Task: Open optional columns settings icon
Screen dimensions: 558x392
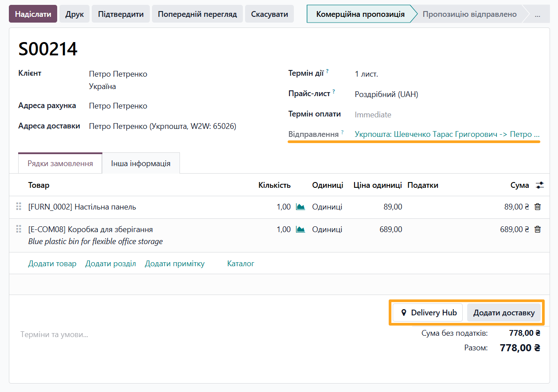Action: (x=539, y=185)
